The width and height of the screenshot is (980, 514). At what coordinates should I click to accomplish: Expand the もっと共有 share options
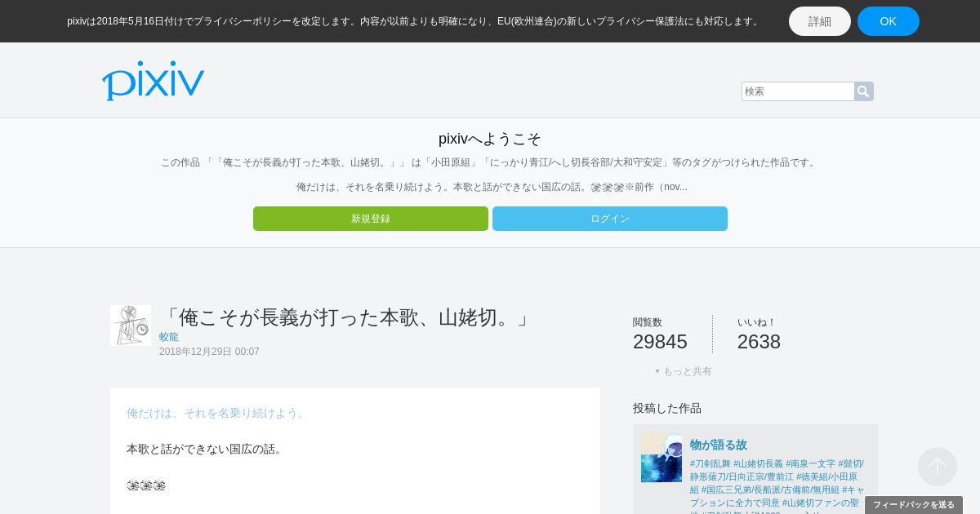(683, 371)
